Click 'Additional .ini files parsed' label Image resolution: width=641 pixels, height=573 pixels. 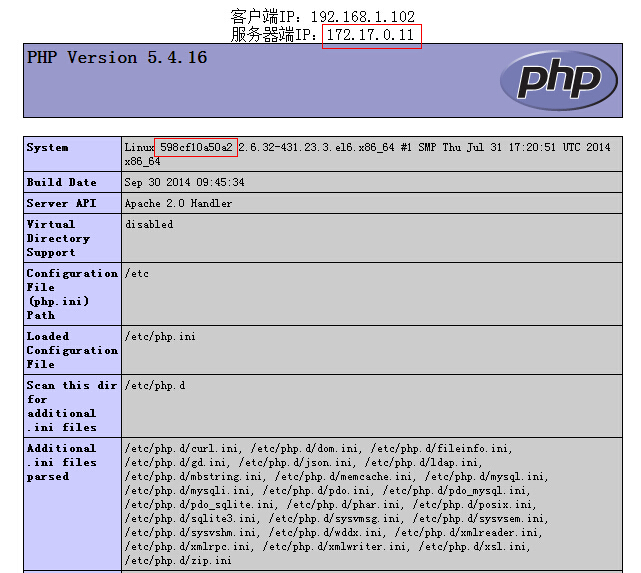pyautogui.click(x=62, y=462)
